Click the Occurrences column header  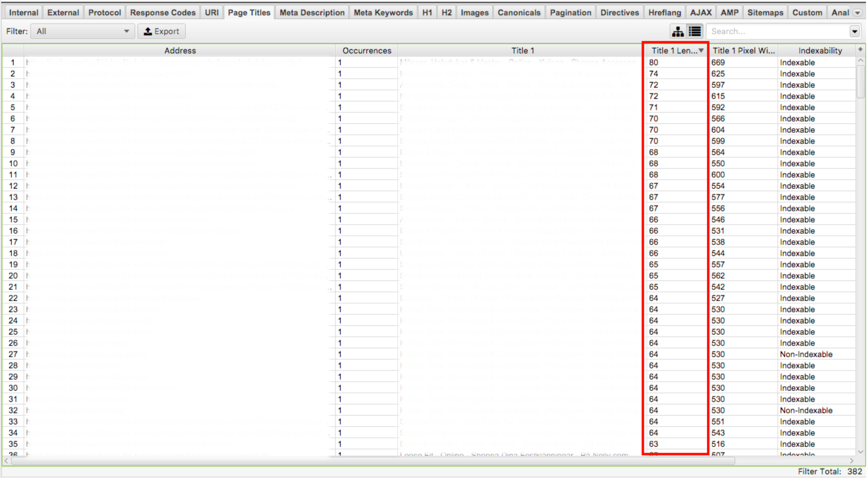(x=367, y=51)
